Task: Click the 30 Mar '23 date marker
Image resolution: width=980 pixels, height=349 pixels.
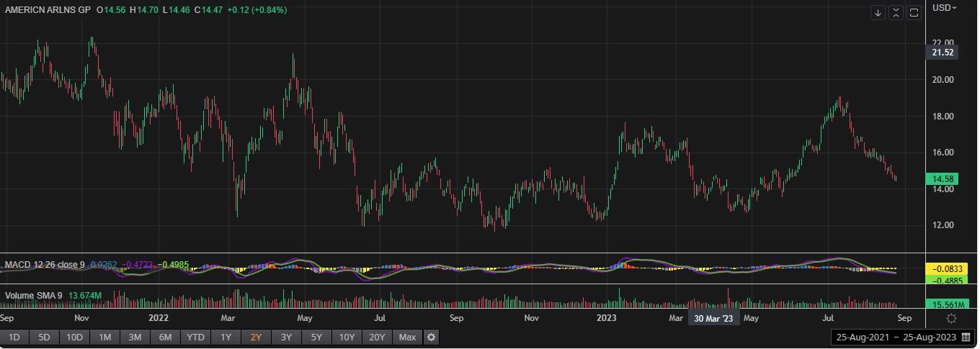Action: (713, 318)
